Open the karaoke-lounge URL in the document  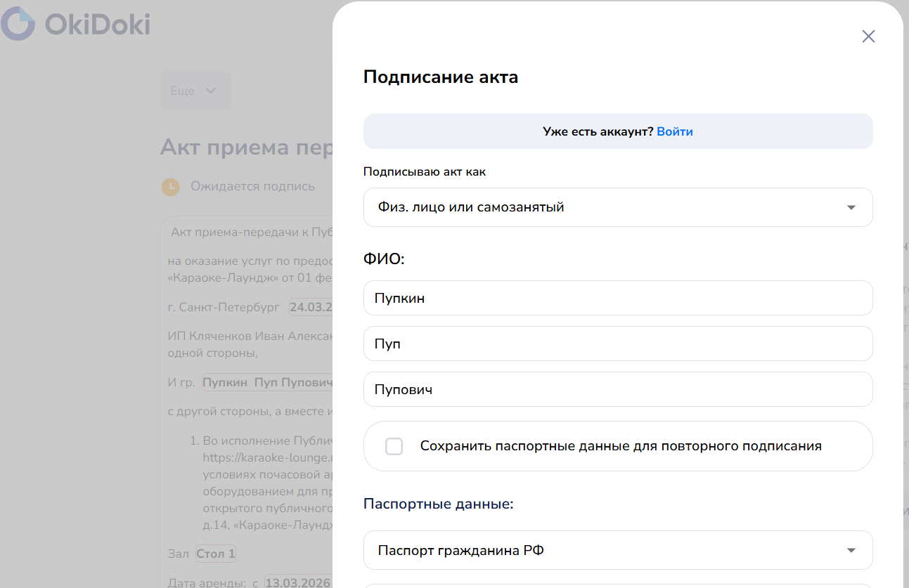pyautogui.click(x=267, y=457)
